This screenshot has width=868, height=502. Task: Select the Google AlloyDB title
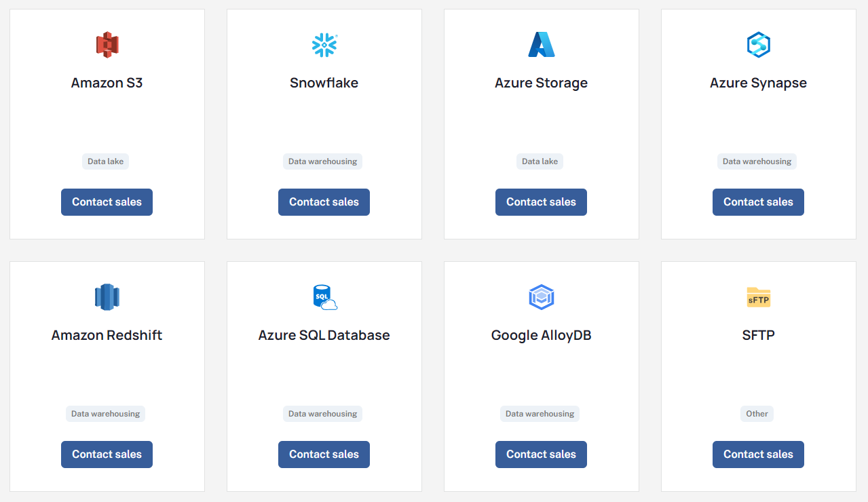[x=541, y=335]
